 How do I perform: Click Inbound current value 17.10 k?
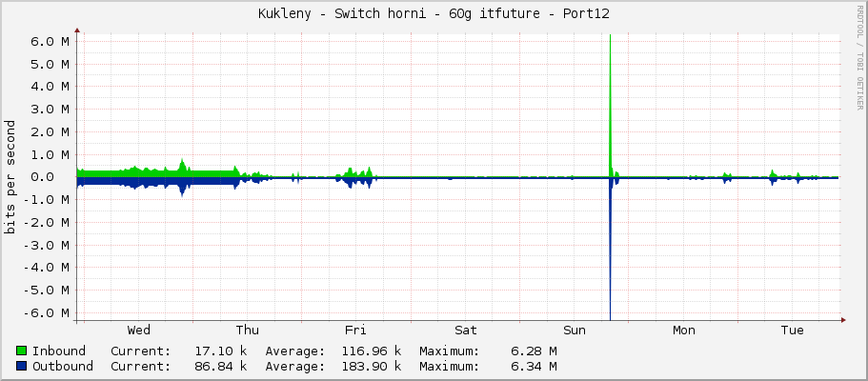221,351
